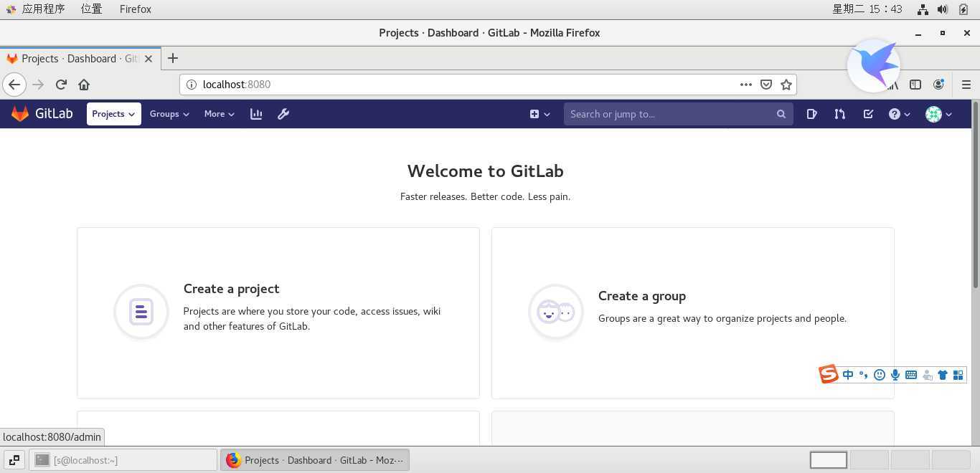Open the New plus dropdown in navbar
Viewport: 980px width, 473px height.
tap(540, 114)
